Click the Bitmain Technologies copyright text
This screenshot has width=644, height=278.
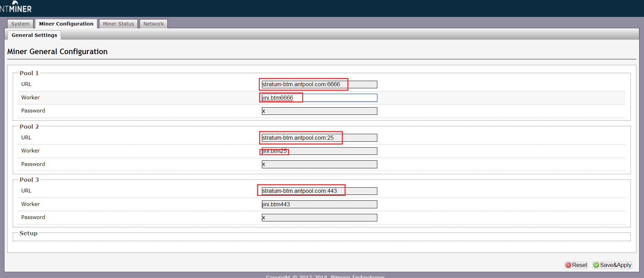tap(325, 276)
